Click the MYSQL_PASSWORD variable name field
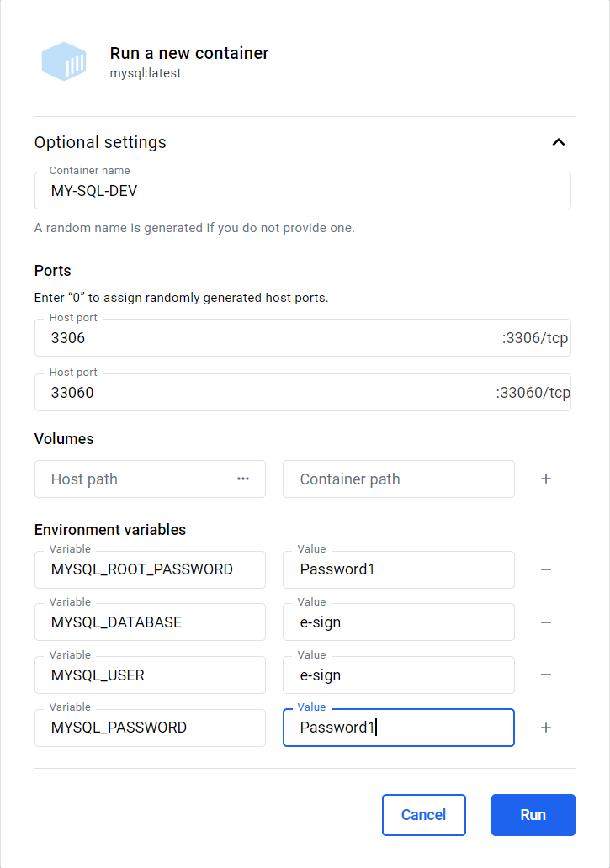Image resolution: width=610 pixels, height=868 pixels. click(x=150, y=728)
